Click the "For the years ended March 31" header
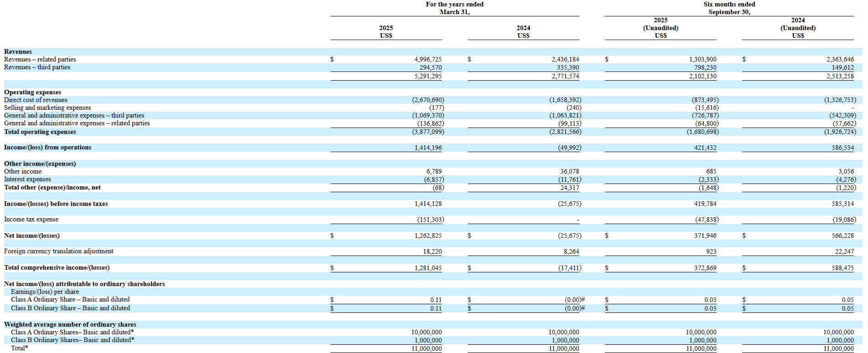 pos(455,8)
